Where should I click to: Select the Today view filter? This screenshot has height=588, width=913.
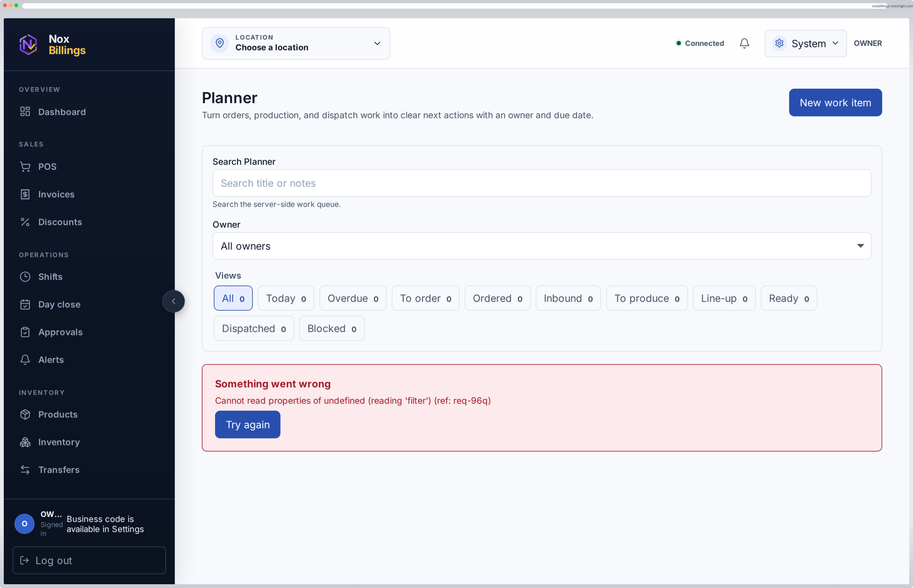[286, 298]
